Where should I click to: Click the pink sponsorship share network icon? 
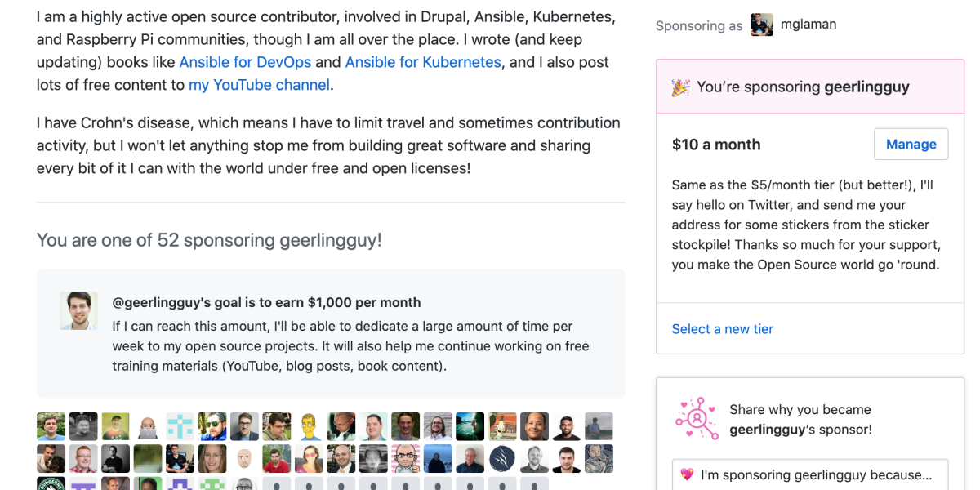tap(697, 417)
